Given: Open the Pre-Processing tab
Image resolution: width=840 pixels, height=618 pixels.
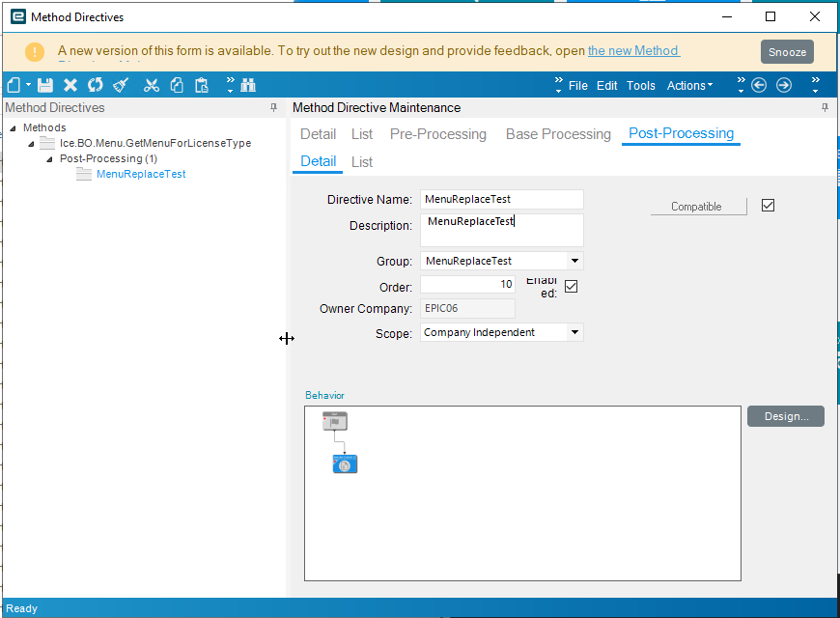Looking at the screenshot, I should point(438,134).
